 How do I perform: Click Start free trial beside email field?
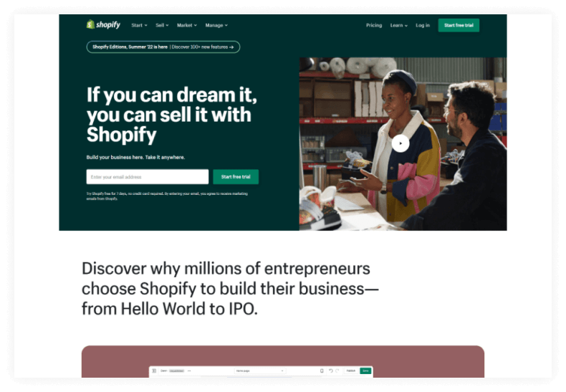pos(236,177)
